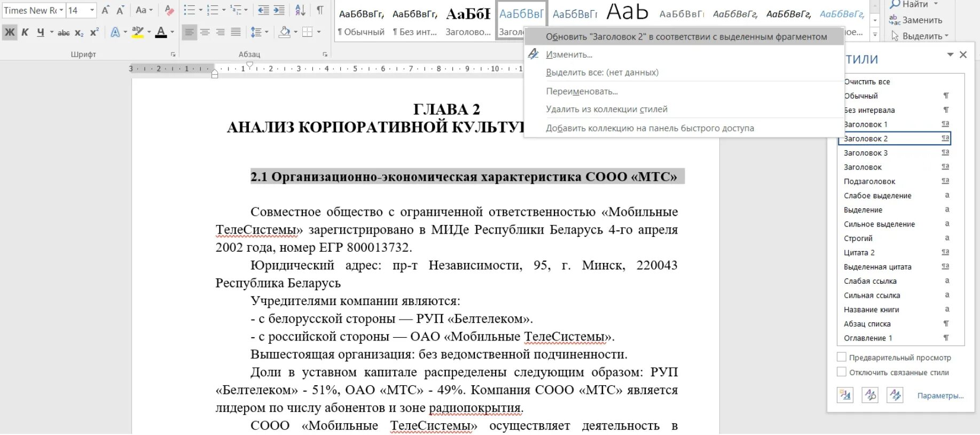
Task: Apply Обычный style from gallery
Action: pyautogui.click(x=361, y=21)
